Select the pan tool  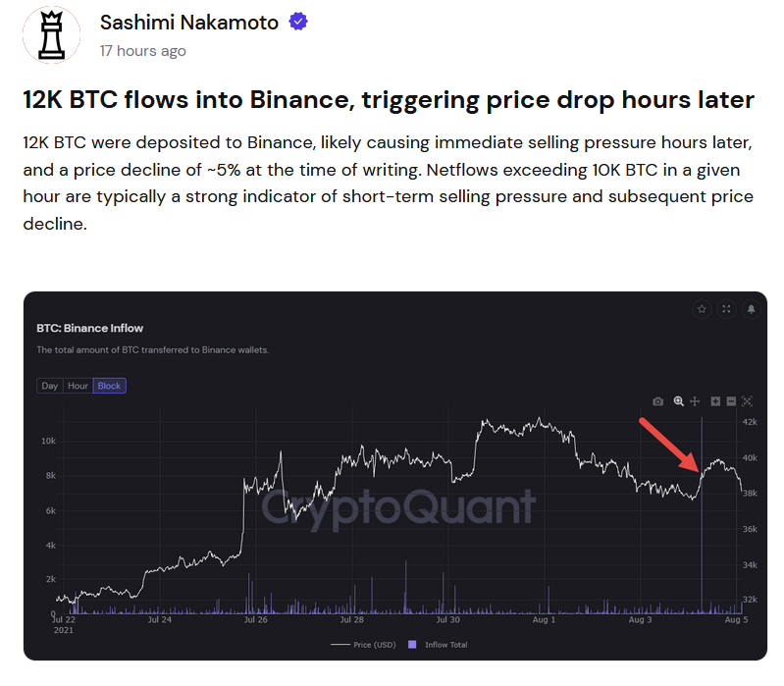(695, 401)
